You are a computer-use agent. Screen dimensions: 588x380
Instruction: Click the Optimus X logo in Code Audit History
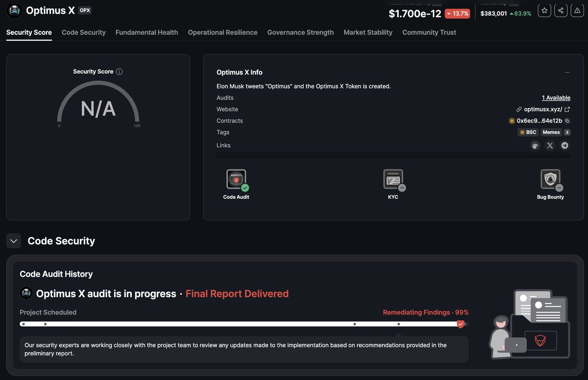tap(26, 293)
